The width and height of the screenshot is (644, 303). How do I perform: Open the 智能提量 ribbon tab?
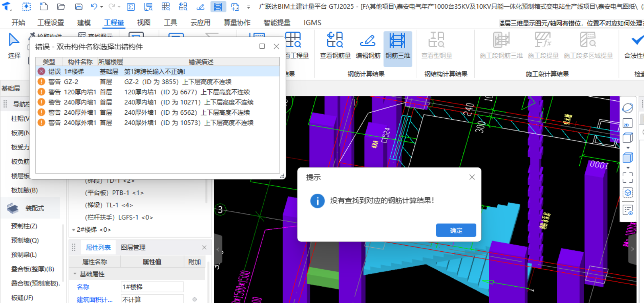[277, 23]
